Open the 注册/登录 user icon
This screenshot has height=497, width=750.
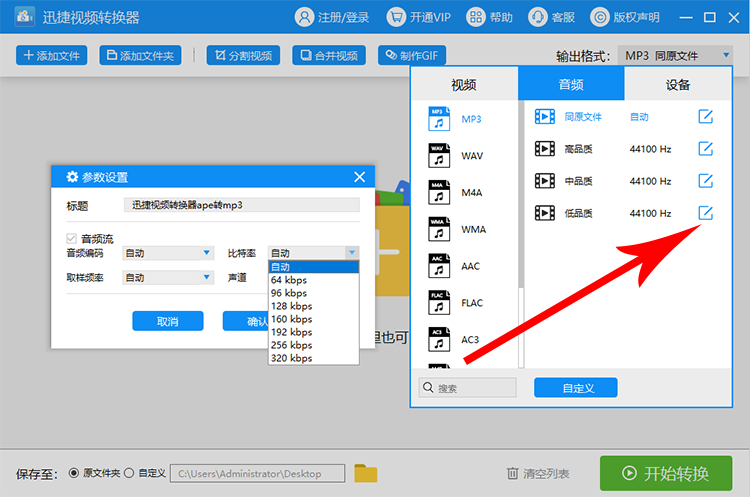[x=304, y=17]
